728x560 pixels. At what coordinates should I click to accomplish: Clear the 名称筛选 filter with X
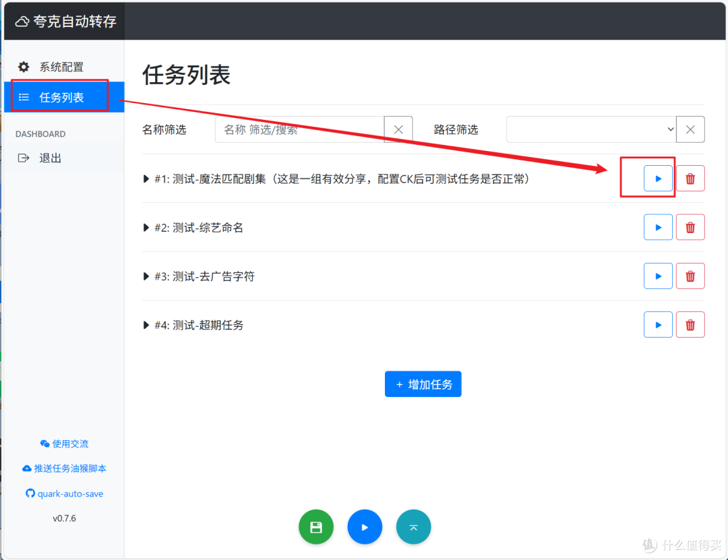coord(398,129)
